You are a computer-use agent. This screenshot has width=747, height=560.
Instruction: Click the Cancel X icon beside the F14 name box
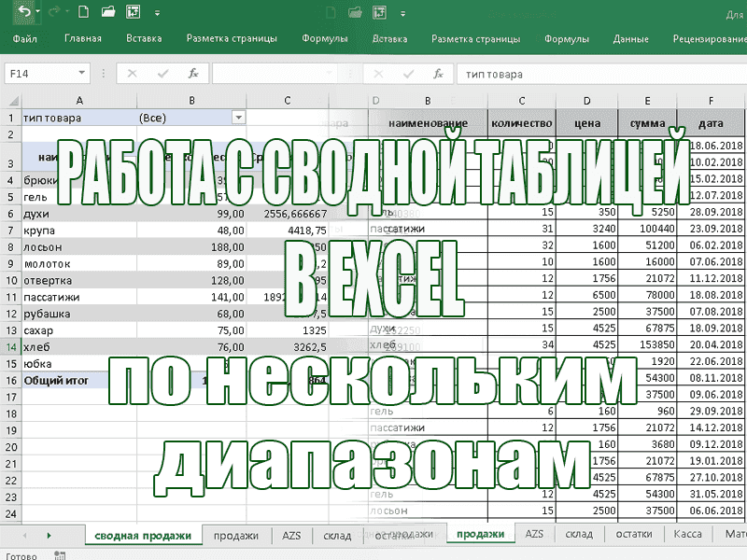pos(133,73)
